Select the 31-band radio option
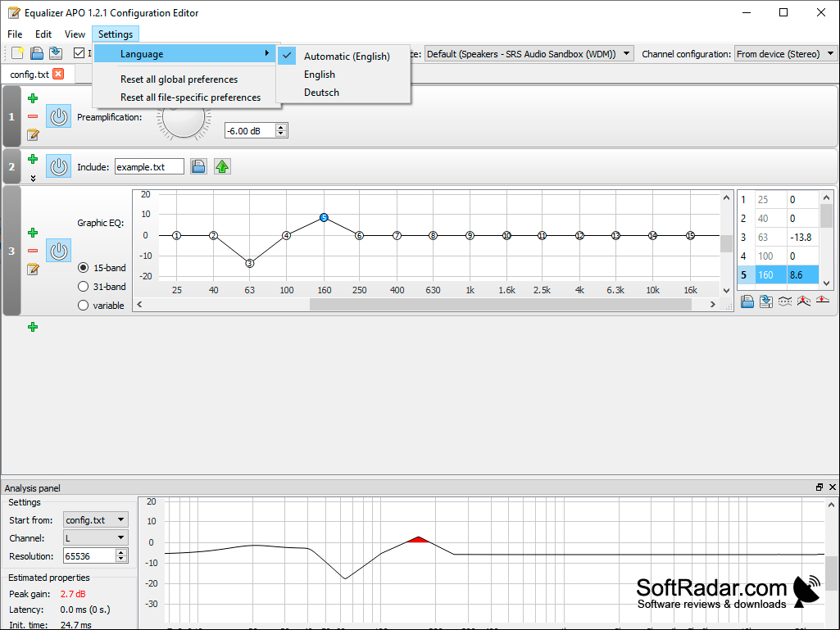This screenshot has width=840, height=630. coord(83,287)
